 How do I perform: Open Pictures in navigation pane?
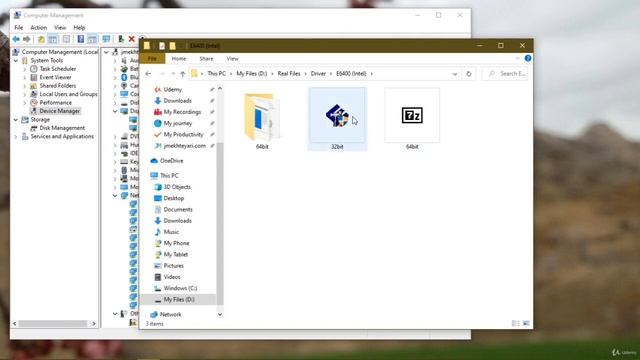click(x=173, y=266)
